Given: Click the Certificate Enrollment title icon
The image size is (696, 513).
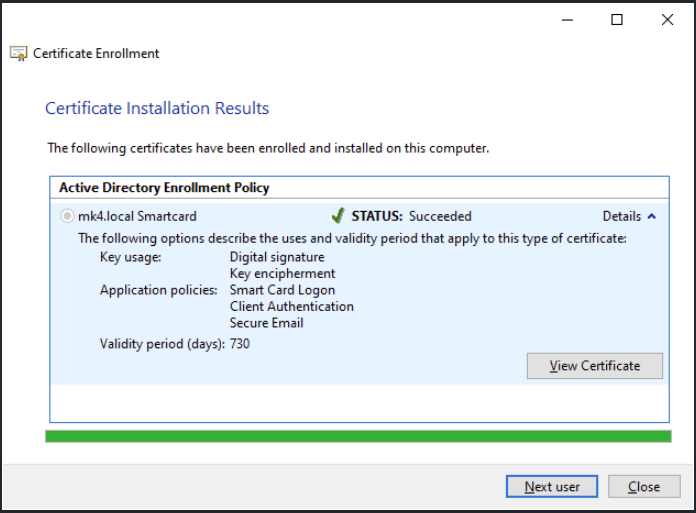Looking at the screenshot, I should (x=19, y=53).
